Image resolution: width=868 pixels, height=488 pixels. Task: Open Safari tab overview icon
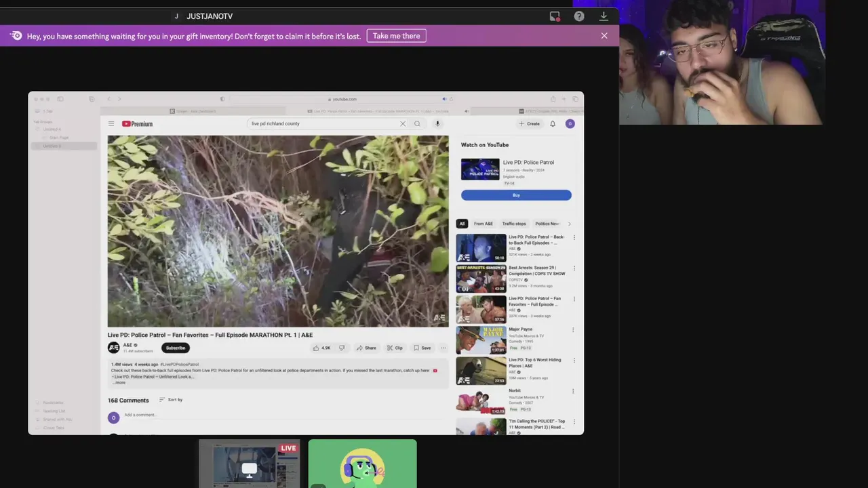(575, 99)
